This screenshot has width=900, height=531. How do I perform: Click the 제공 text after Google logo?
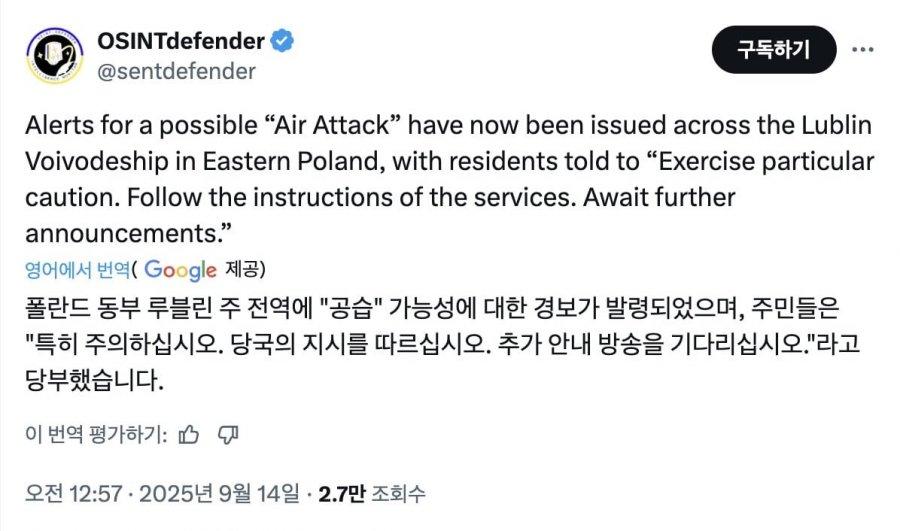click(x=246, y=270)
